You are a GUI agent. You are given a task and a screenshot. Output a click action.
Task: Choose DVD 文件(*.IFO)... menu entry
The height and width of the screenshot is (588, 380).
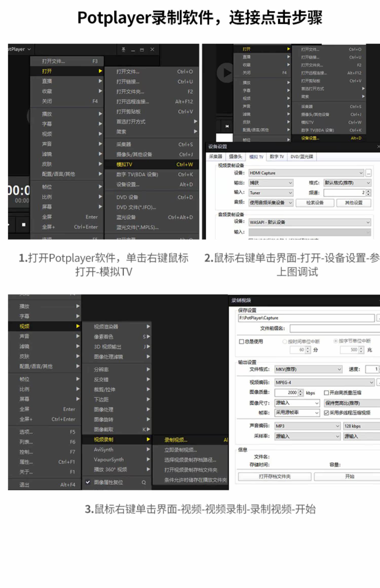coord(152,207)
